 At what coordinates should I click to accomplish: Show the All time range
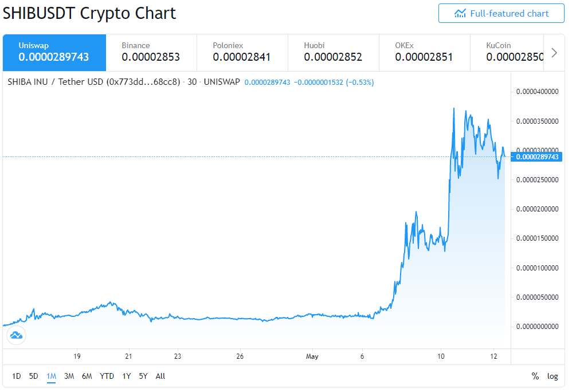click(160, 376)
